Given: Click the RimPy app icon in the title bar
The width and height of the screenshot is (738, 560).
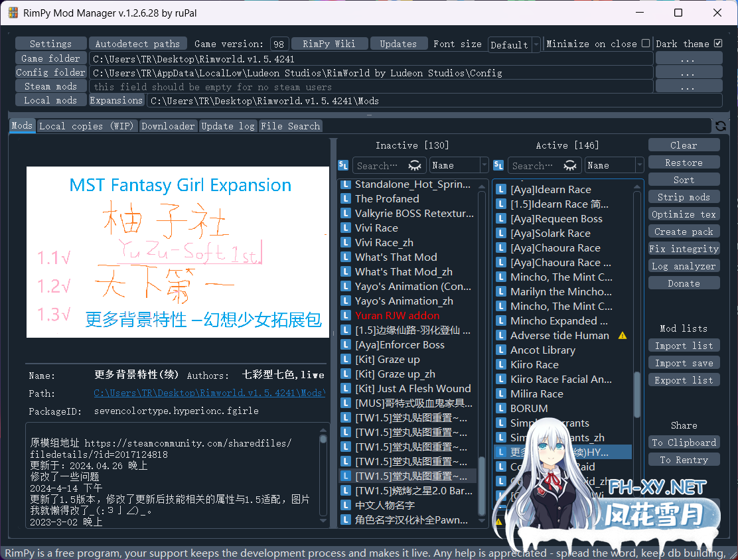Looking at the screenshot, I should click(x=13, y=13).
